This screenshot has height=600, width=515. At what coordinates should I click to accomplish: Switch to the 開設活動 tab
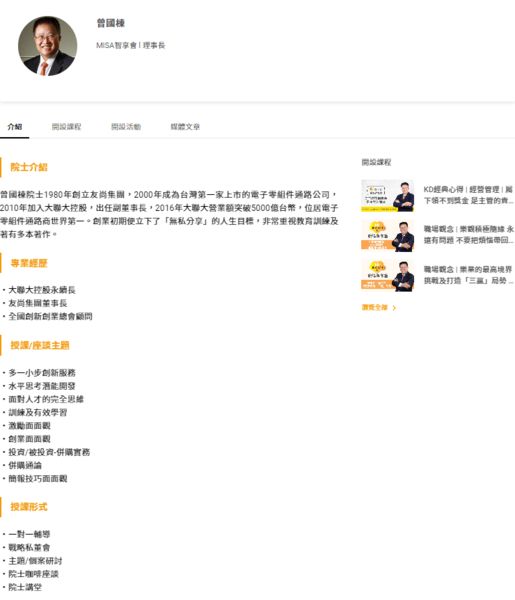click(126, 127)
